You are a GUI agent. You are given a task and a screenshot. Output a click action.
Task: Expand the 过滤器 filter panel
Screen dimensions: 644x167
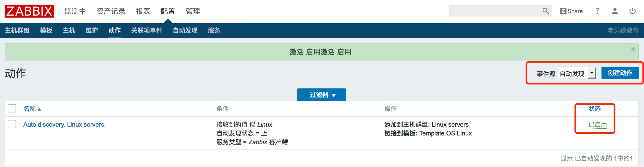pos(321,95)
